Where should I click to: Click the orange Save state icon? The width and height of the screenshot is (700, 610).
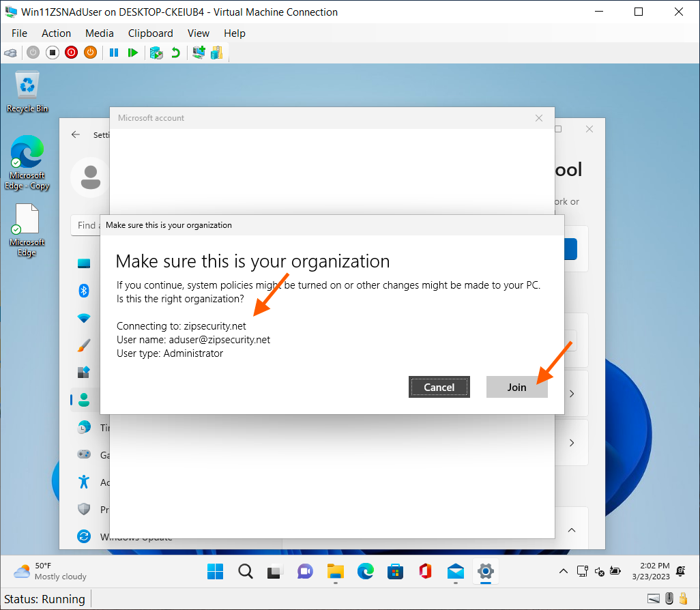tap(90, 53)
